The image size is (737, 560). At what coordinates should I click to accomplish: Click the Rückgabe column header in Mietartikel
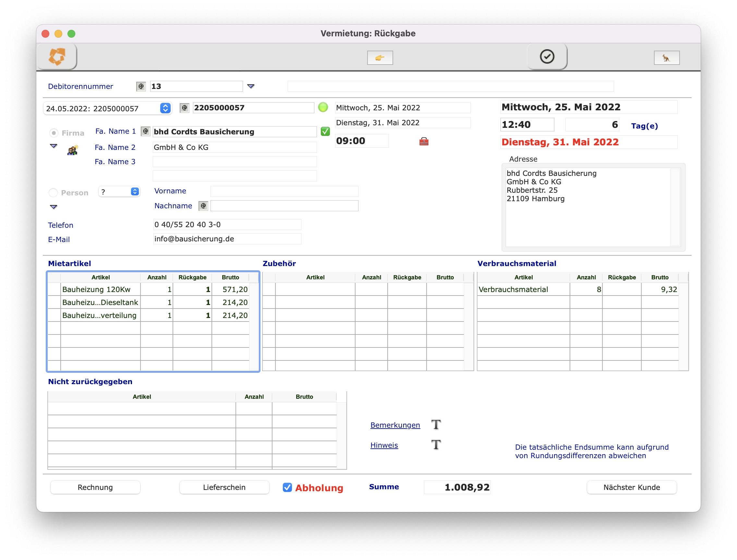192,277
